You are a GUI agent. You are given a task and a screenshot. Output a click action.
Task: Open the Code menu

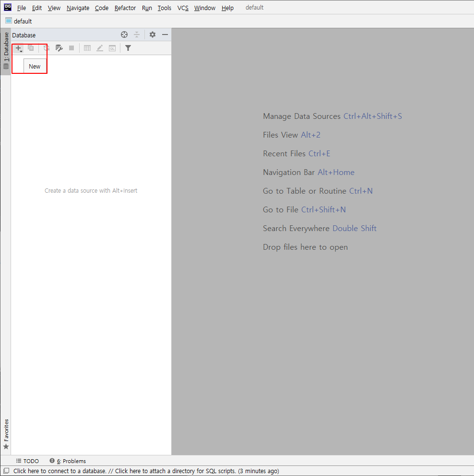(x=102, y=8)
